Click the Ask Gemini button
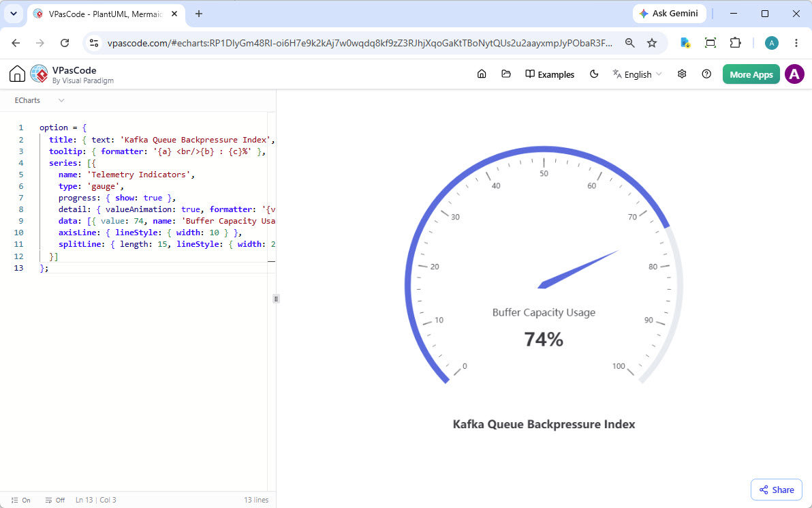 [669, 14]
